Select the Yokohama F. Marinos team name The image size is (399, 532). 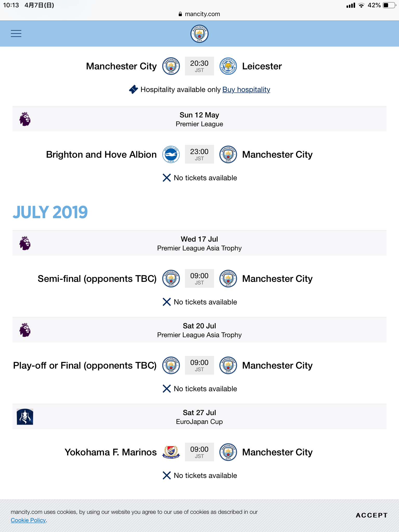tap(111, 452)
